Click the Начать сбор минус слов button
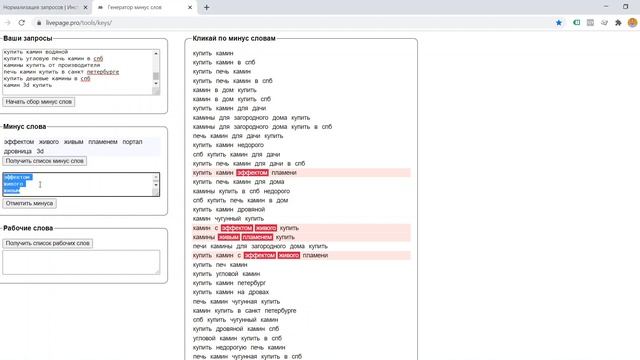Image resolution: width=640 pixels, height=360 pixels. coord(39,102)
